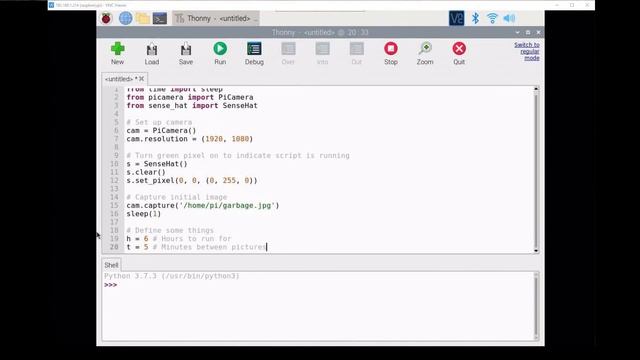
Task: Click the Thonny window title bar
Action: tap(320, 32)
